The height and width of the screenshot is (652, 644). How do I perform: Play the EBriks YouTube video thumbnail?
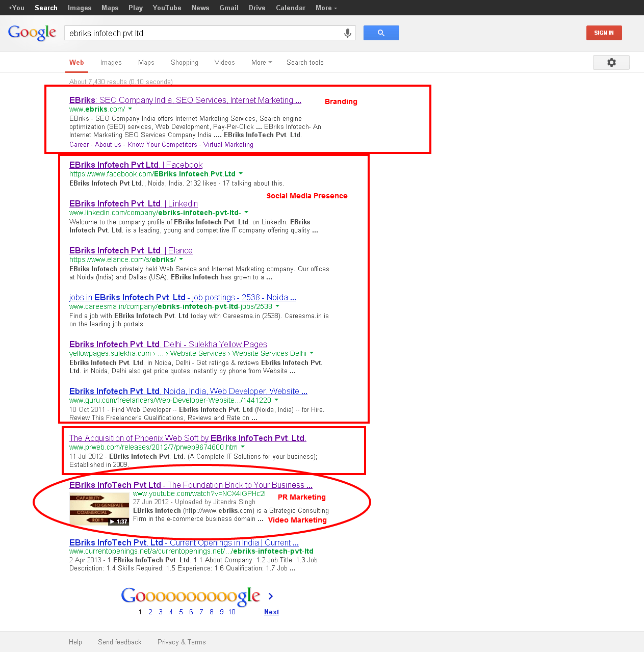(99, 510)
